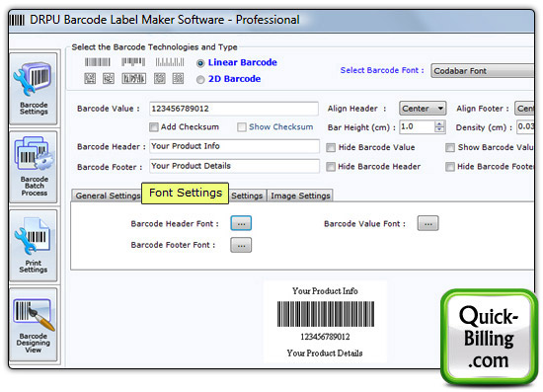Check Hide Barcode Footer option
This screenshot has width=543, height=392.
click(450, 167)
